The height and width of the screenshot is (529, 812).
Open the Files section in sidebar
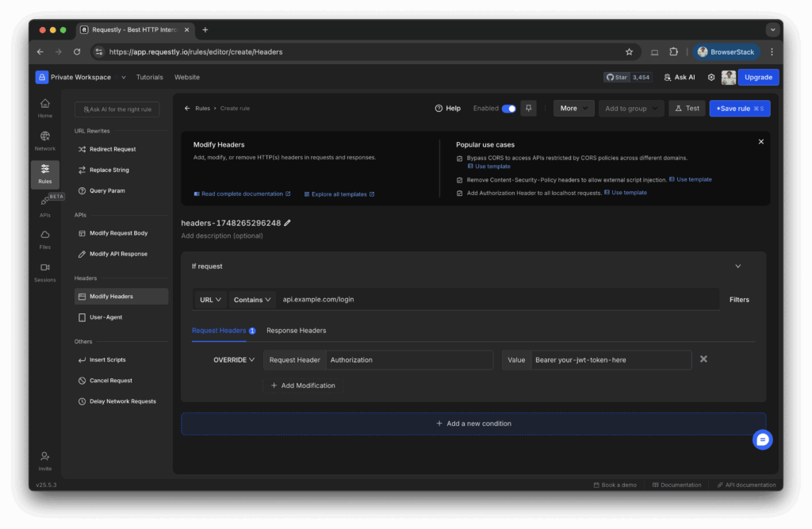[x=45, y=240]
